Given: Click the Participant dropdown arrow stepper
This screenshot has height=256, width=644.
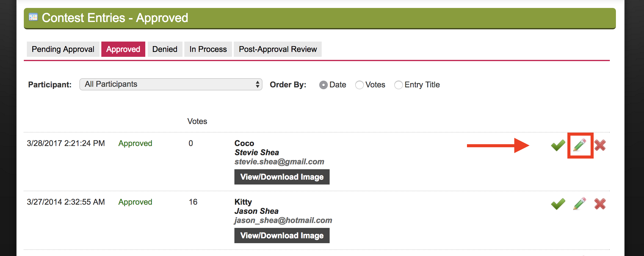Looking at the screenshot, I should 258,84.
